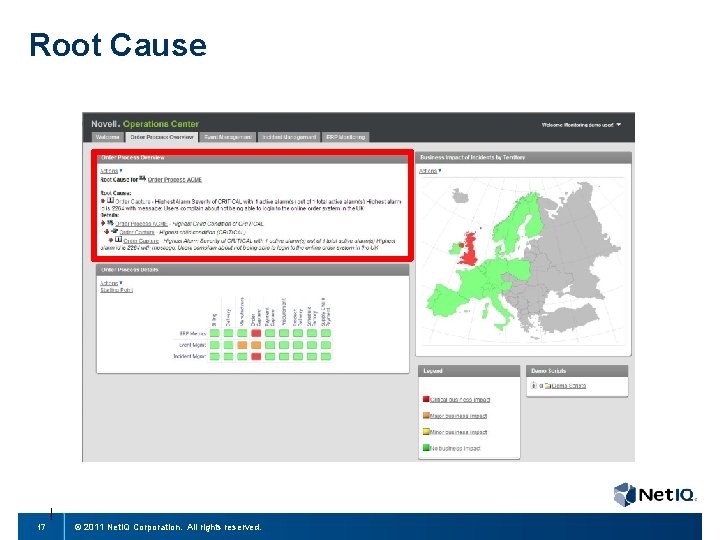The height and width of the screenshot is (540, 720).
Task: Click the red cell in the ERP Metrics row
Action: point(256,333)
